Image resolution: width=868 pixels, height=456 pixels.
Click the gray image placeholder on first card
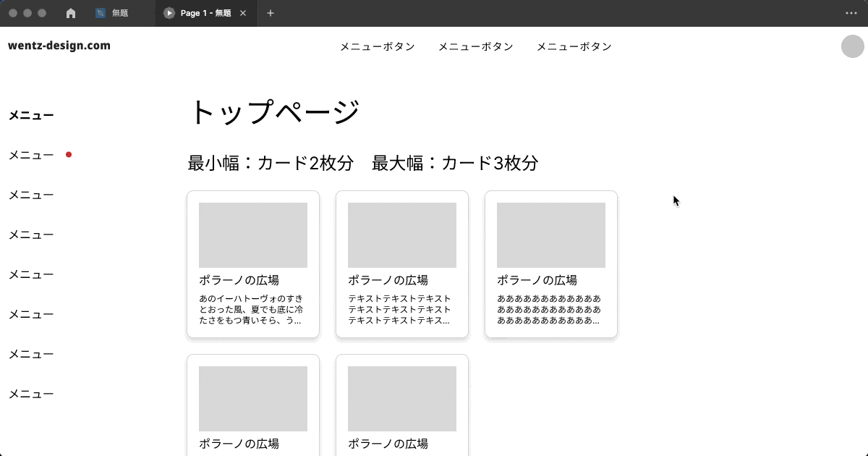coord(252,235)
